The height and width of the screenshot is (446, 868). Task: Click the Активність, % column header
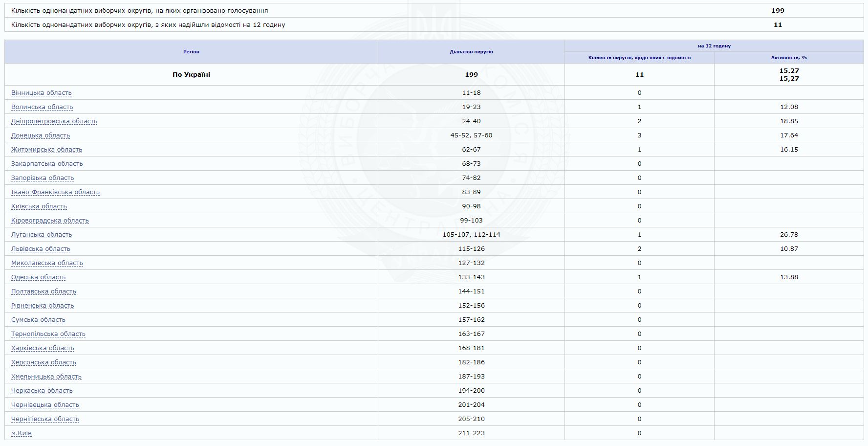(789, 58)
